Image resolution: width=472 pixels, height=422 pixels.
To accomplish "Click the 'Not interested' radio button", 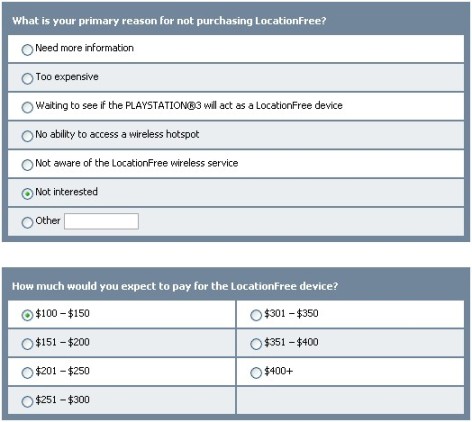I will 27,194.
